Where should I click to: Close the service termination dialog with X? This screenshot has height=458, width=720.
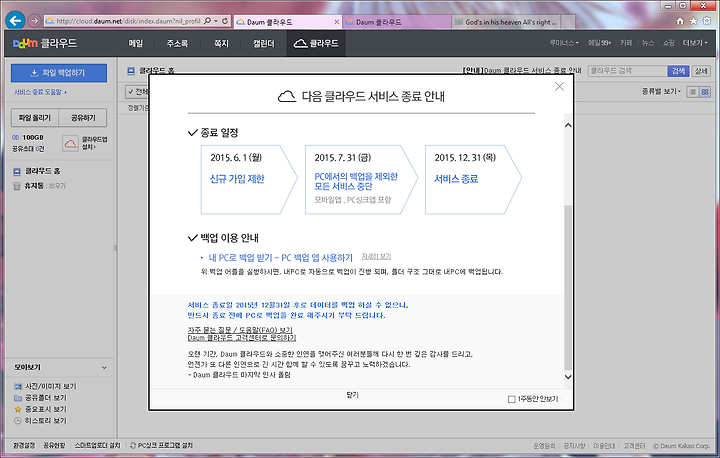point(559,86)
